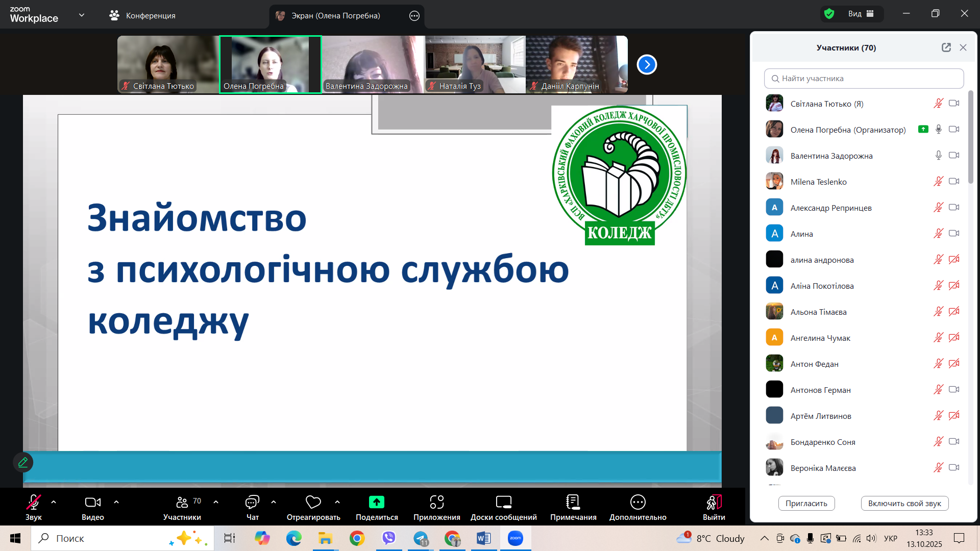Toggle the Participants panel button
This screenshot has width=980, height=551.
coord(182,503)
